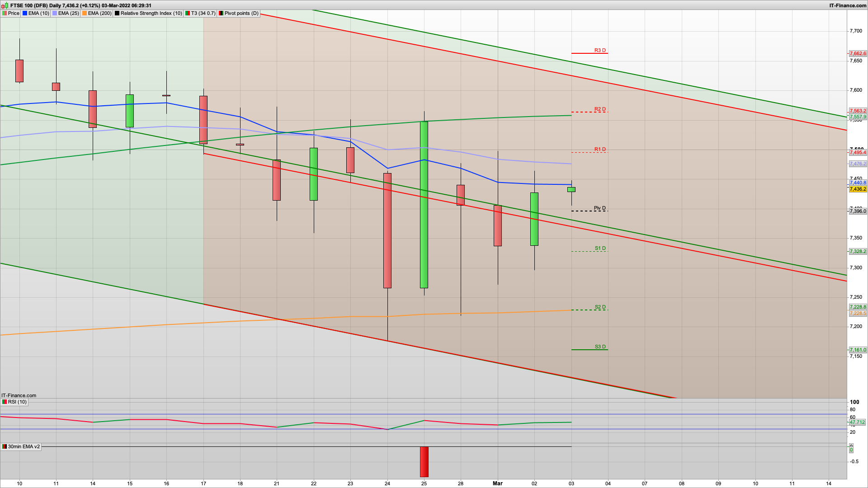The width and height of the screenshot is (868, 488).
Task: Click the 30min EMA v2 panel label
Action: (x=21, y=446)
